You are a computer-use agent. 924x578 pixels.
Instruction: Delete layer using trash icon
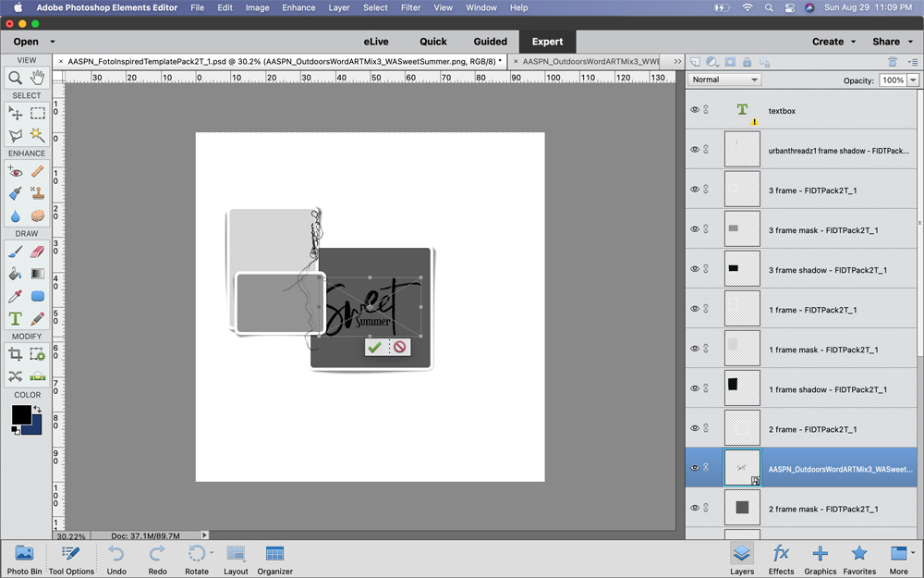tap(893, 62)
